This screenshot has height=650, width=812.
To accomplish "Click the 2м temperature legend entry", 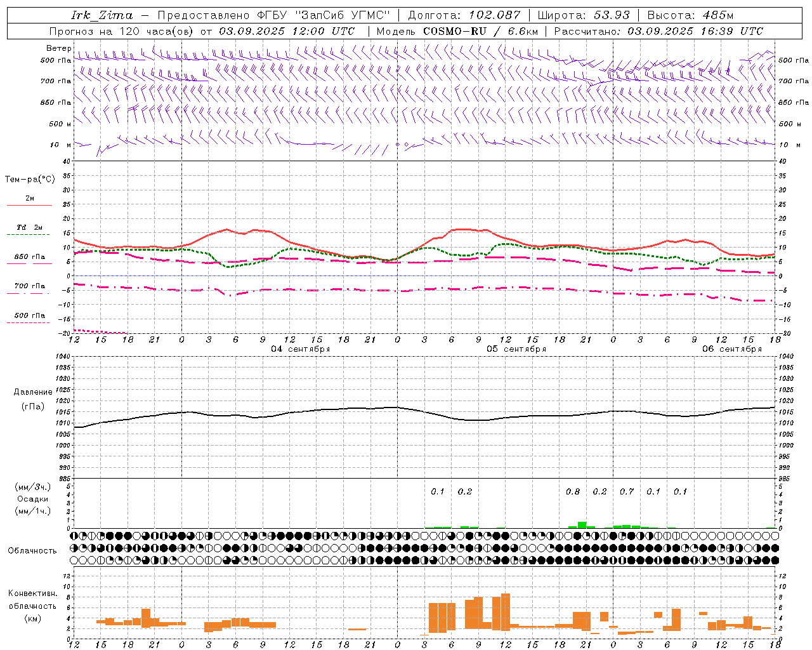I will click(x=30, y=199).
